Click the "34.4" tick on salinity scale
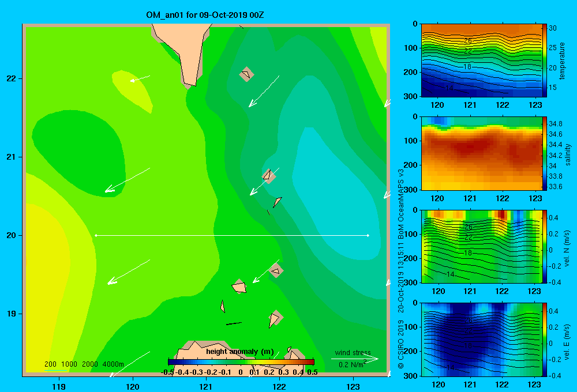 (556, 145)
